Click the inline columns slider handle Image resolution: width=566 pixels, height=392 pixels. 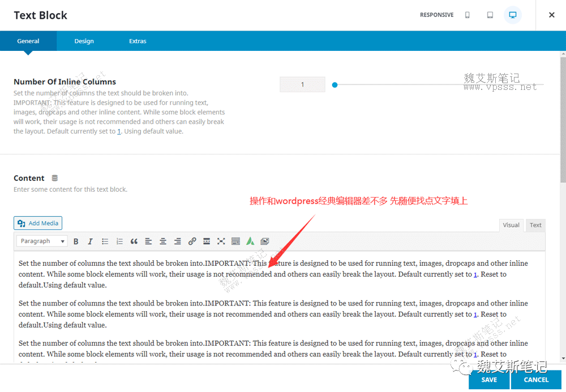click(x=335, y=85)
